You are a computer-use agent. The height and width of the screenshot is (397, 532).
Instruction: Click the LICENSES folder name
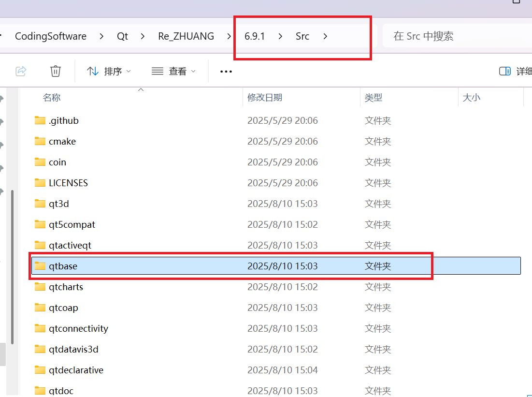pyautogui.click(x=68, y=183)
